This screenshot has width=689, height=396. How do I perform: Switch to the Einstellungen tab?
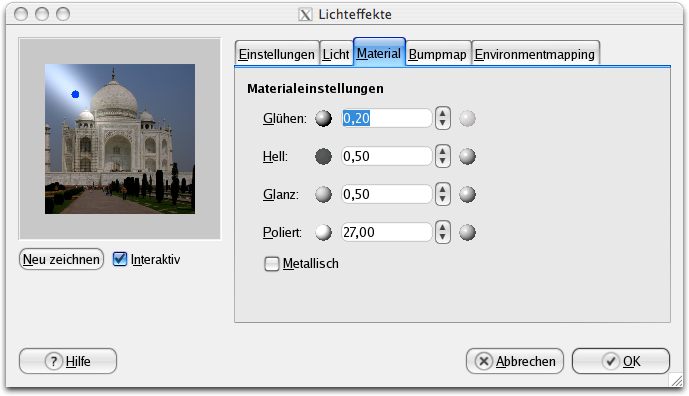[277, 54]
